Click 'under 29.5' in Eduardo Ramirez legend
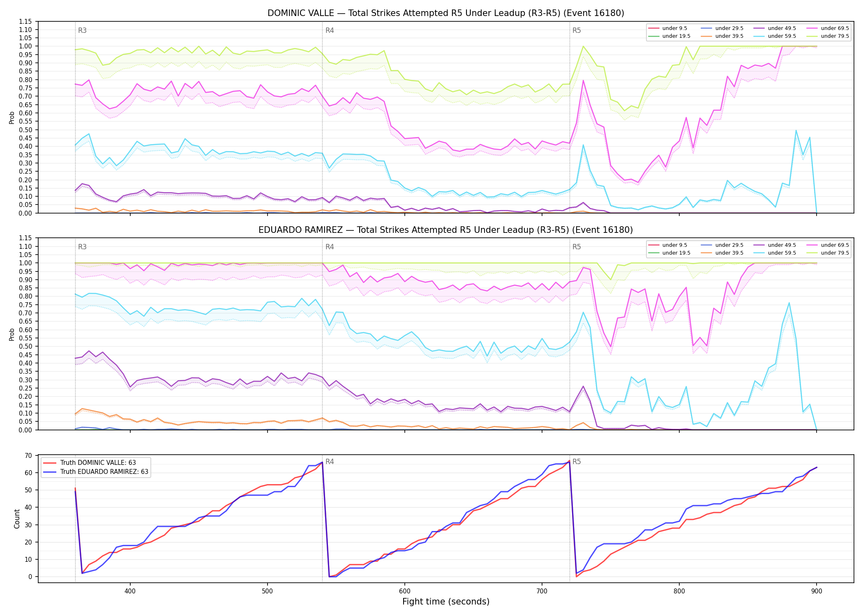The image size is (863, 616). (x=729, y=245)
